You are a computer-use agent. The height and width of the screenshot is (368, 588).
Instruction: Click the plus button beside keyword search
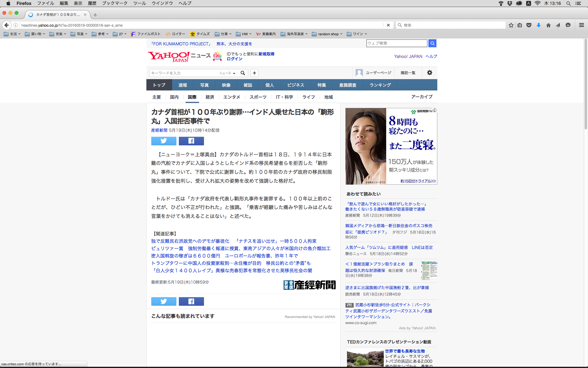[x=254, y=73]
